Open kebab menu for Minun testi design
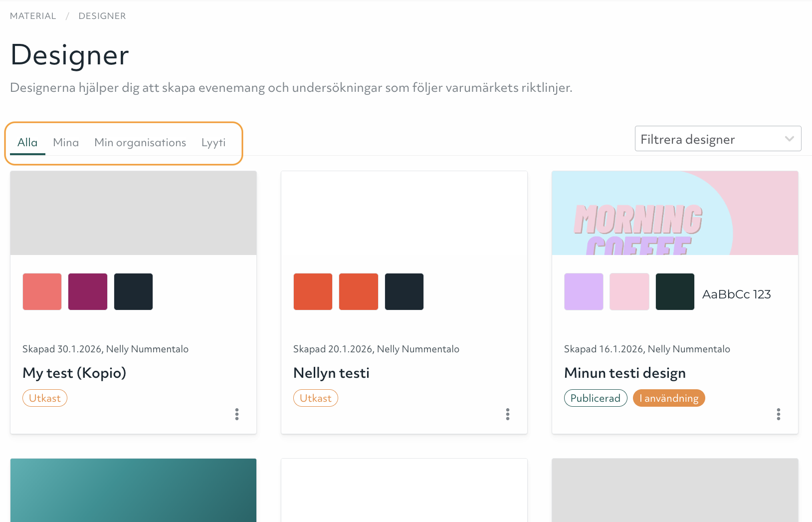 [x=779, y=414]
